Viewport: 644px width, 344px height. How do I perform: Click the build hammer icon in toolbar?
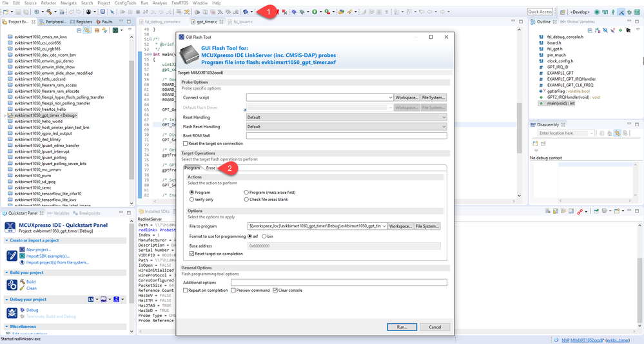click(49, 12)
